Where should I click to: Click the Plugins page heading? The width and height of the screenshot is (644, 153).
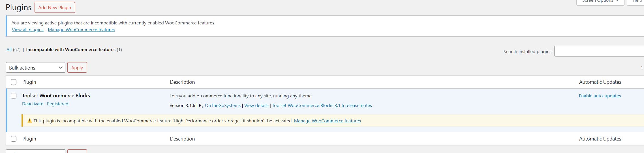[18, 7]
